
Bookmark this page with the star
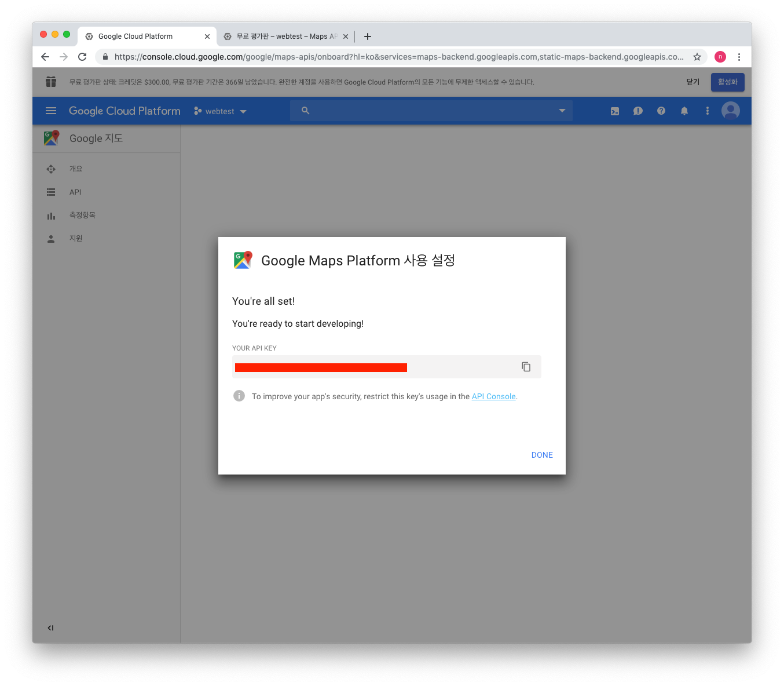coord(697,57)
